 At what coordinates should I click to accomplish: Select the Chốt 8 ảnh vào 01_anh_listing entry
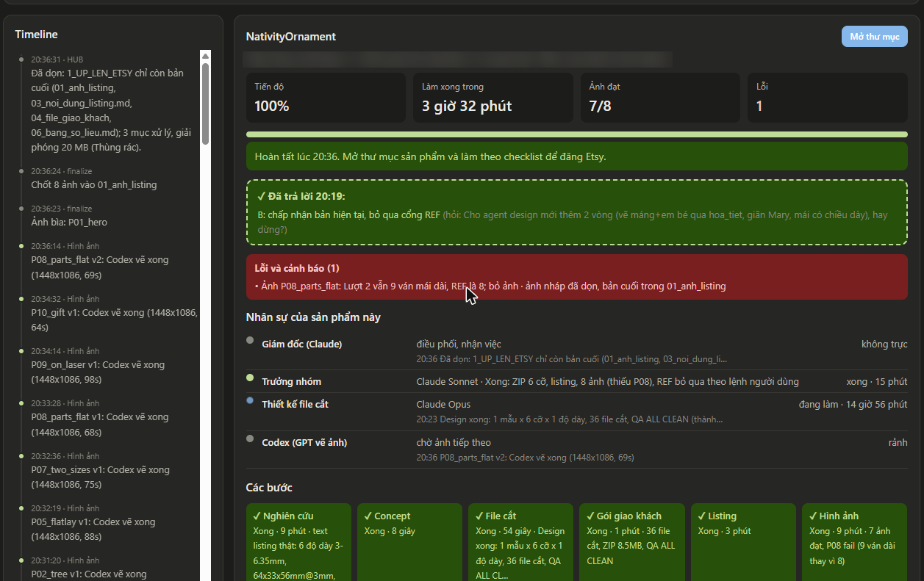pos(108,178)
